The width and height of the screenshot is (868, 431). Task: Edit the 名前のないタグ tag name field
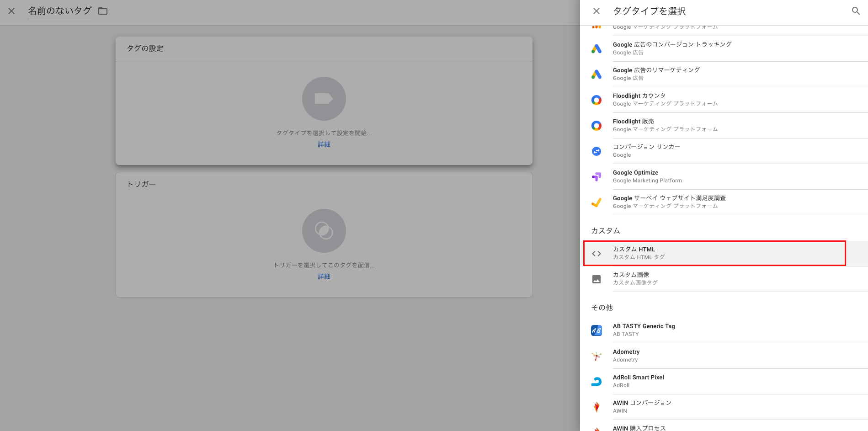coord(60,11)
